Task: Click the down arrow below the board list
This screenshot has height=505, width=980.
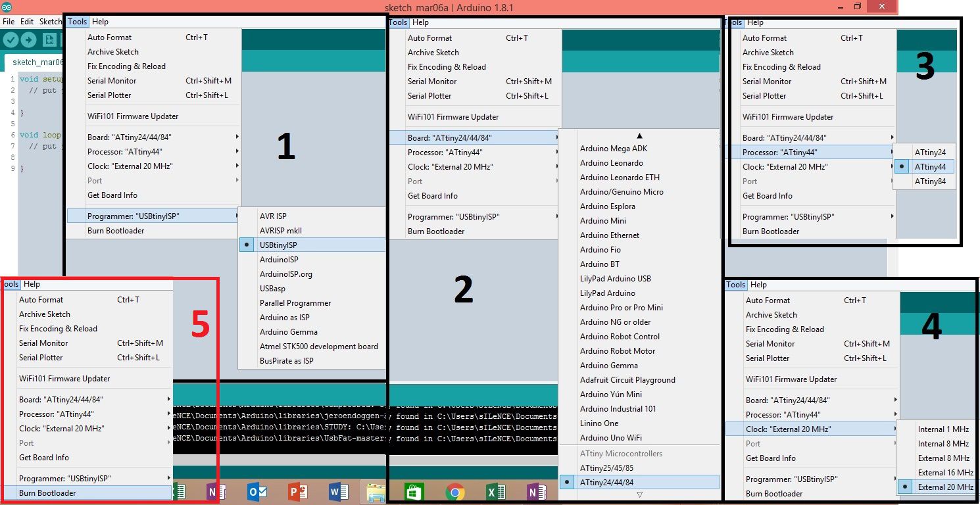Action: tap(639, 495)
